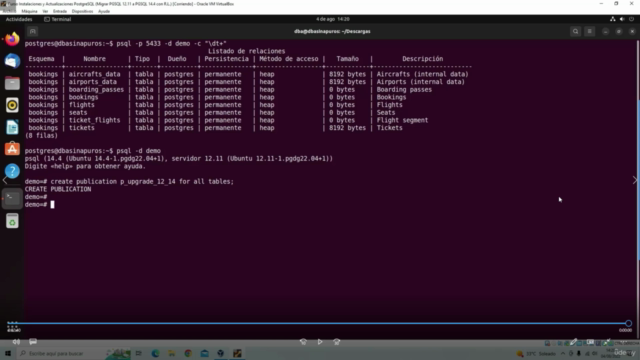The width and height of the screenshot is (640, 360).
Task: Click the "Descripción" column header
Action: tap(422, 59)
